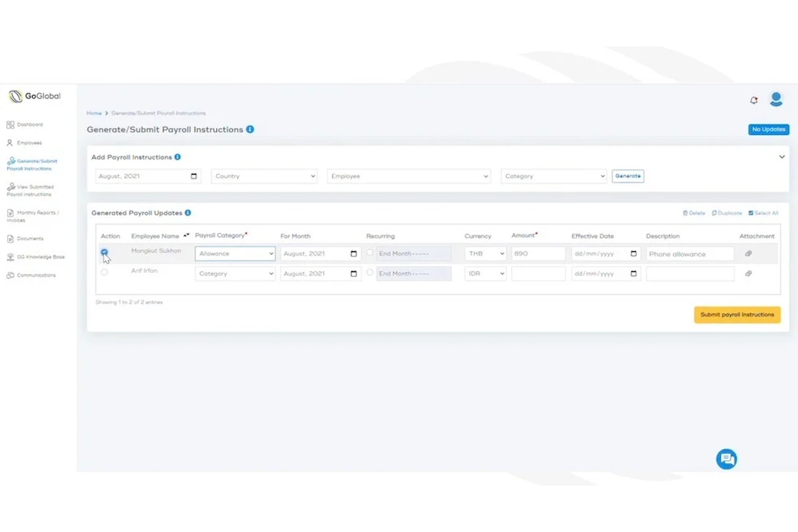The image size is (798, 532).
Task: Deselect the Mongkut Sukhon row radio
Action: (x=104, y=252)
